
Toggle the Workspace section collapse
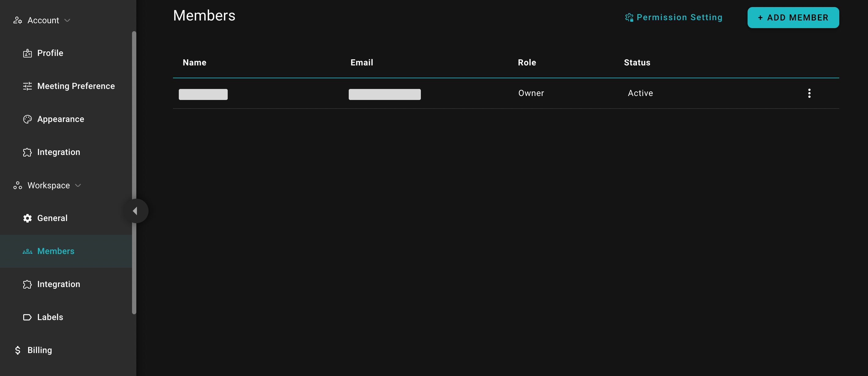tap(78, 185)
